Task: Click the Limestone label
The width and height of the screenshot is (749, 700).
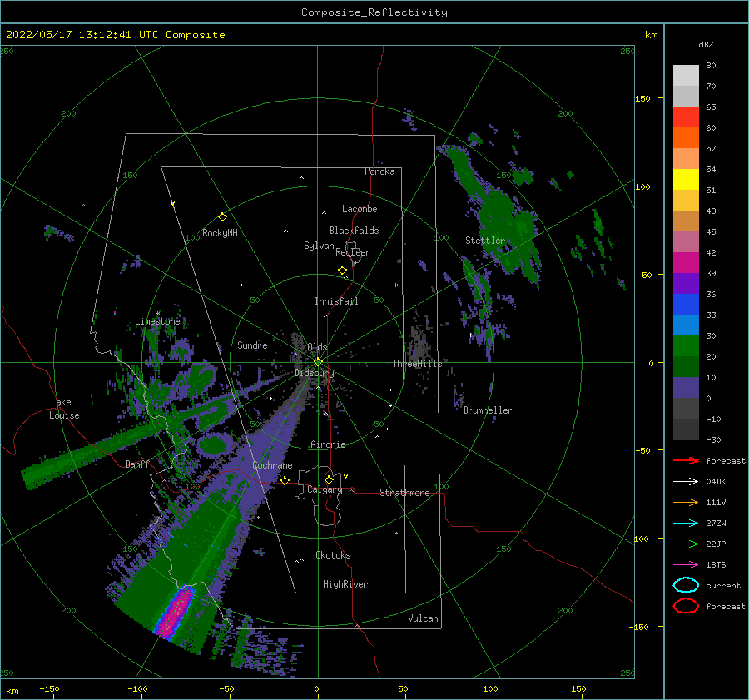Action: (x=157, y=321)
